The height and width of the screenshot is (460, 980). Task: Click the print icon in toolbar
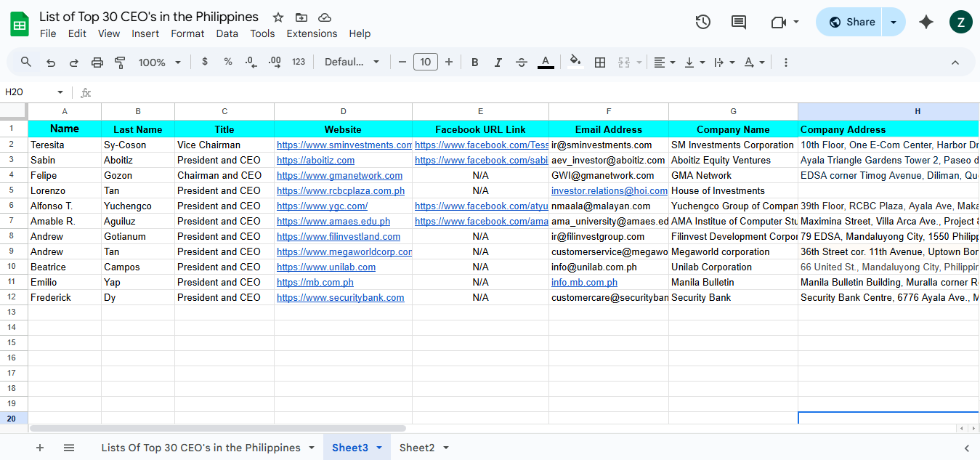[97, 62]
